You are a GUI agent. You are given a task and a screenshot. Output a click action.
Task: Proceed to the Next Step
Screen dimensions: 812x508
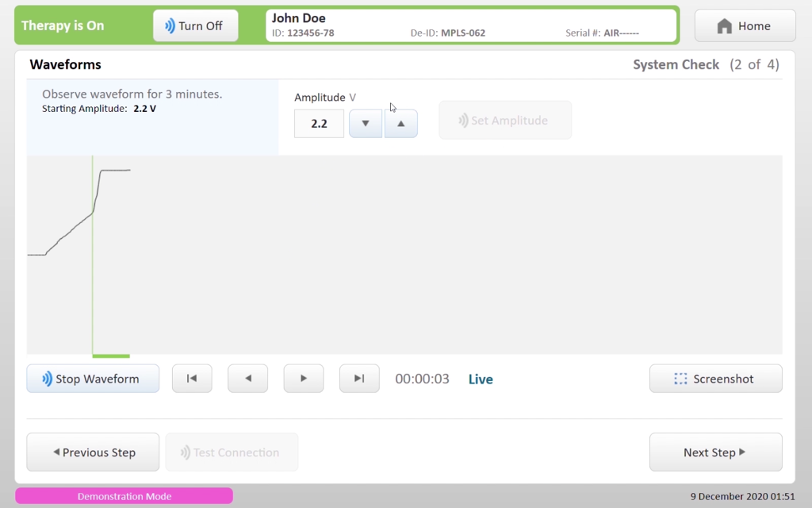coord(716,452)
